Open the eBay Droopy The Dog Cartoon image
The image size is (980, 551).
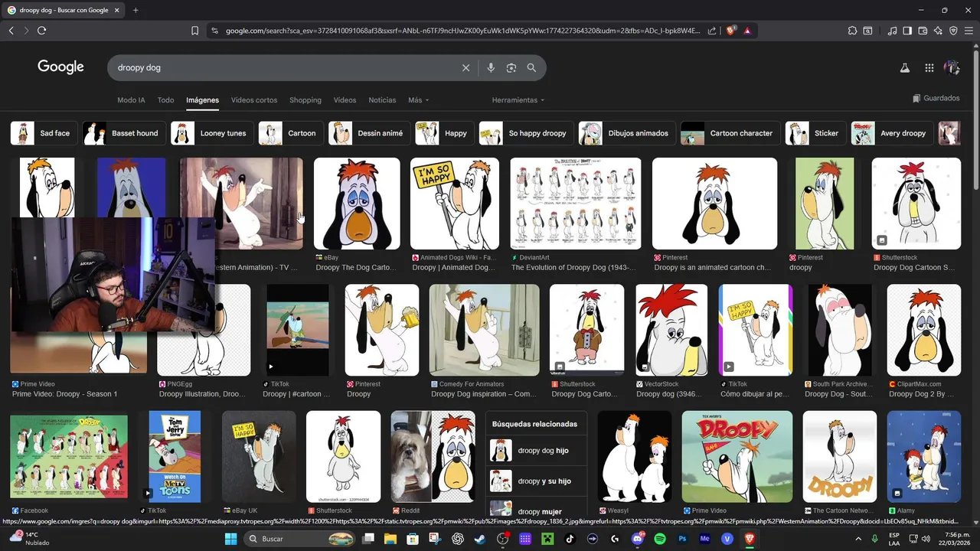pos(357,204)
